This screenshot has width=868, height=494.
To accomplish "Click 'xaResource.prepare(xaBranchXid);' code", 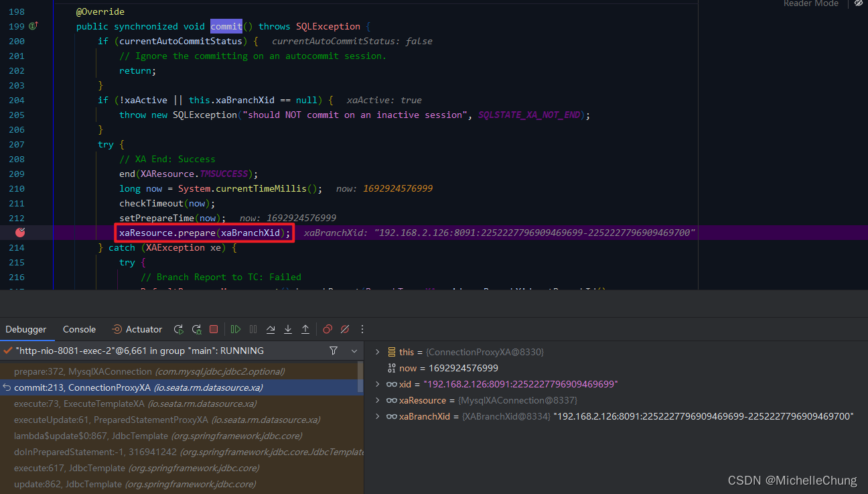I will tap(205, 233).
